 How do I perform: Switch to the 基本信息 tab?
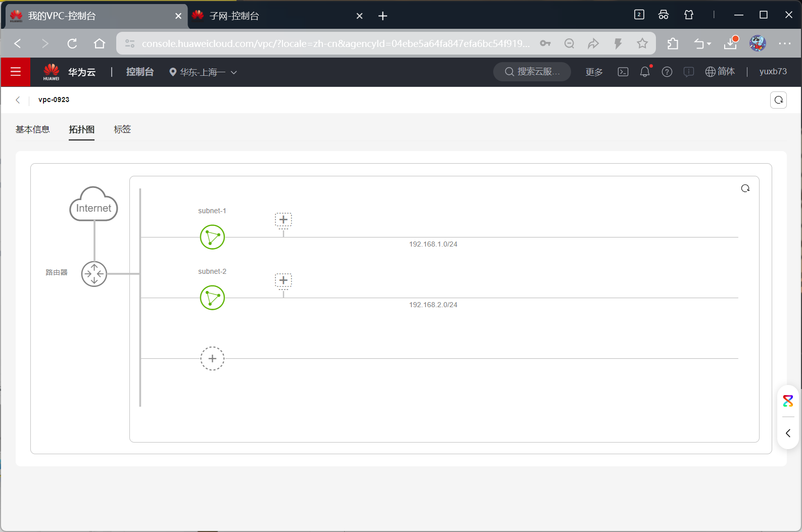[32, 129]
